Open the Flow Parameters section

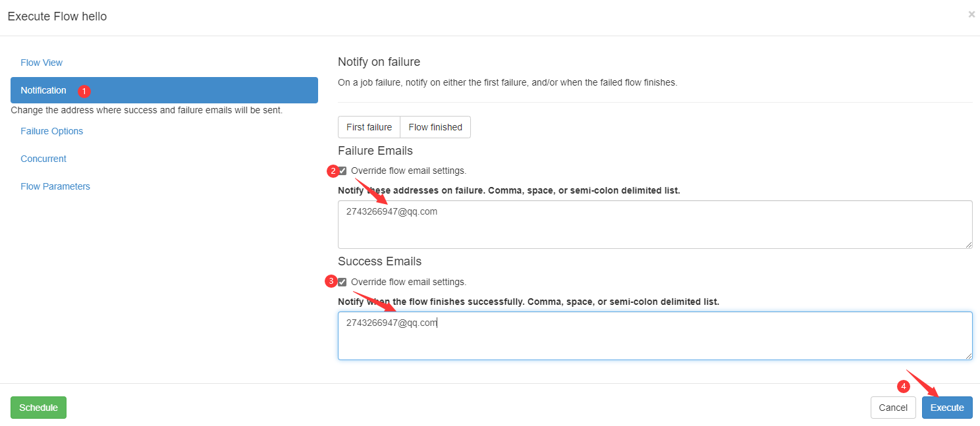55,186
